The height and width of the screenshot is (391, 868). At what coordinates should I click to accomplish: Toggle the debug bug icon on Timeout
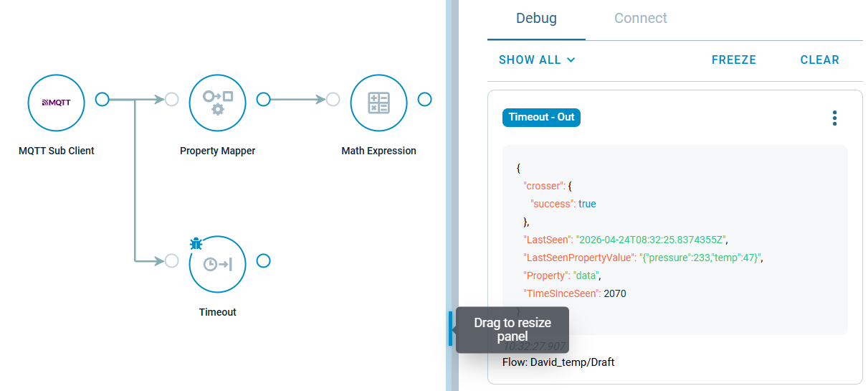(x=196, y=244)
